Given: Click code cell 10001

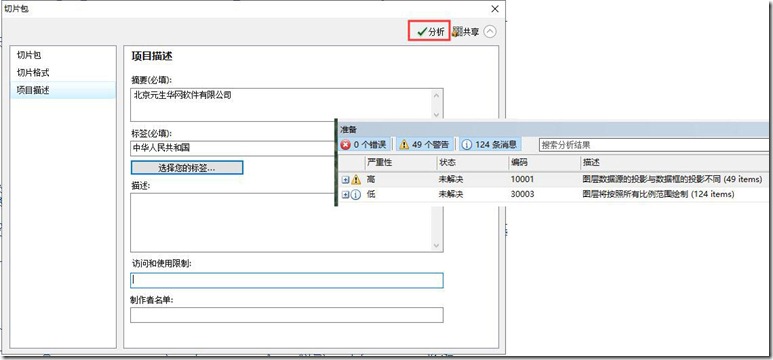Looking at the screenshot, I should [x=522, y=180].
